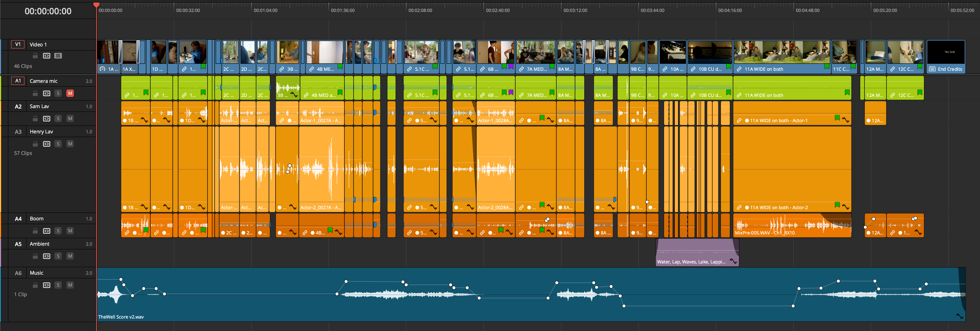Lock the Video 1 track

coord(35,56)
